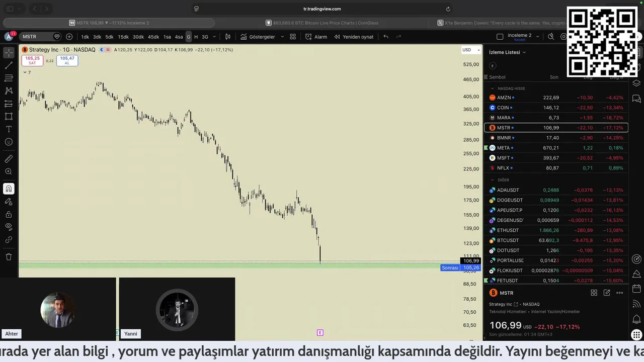Open the indicator templates grid icon
This screenshot has height=362, width=644.
(293, 37)
